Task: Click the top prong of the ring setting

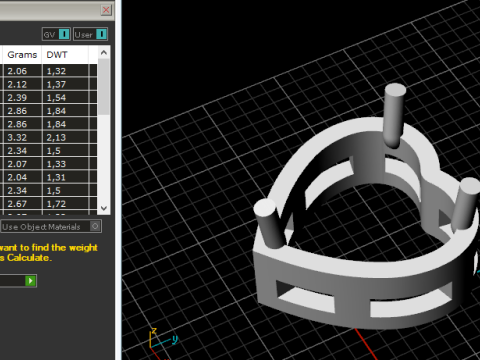Action: [x=394, y=115]
